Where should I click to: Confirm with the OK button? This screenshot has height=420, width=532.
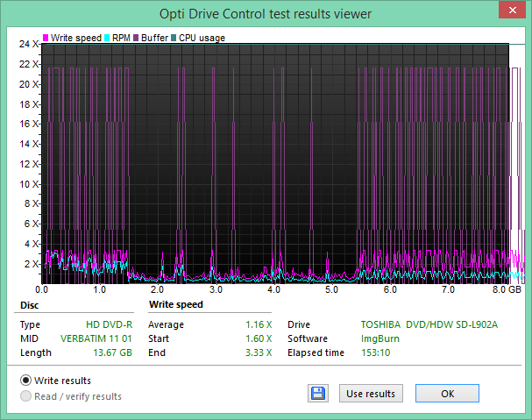click(447, 394)
